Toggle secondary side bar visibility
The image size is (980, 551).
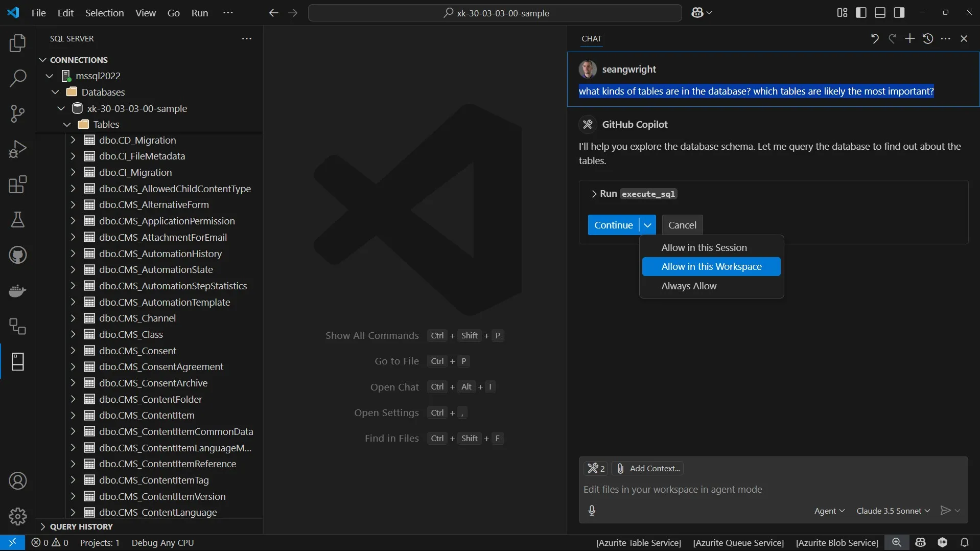(899, 13)
